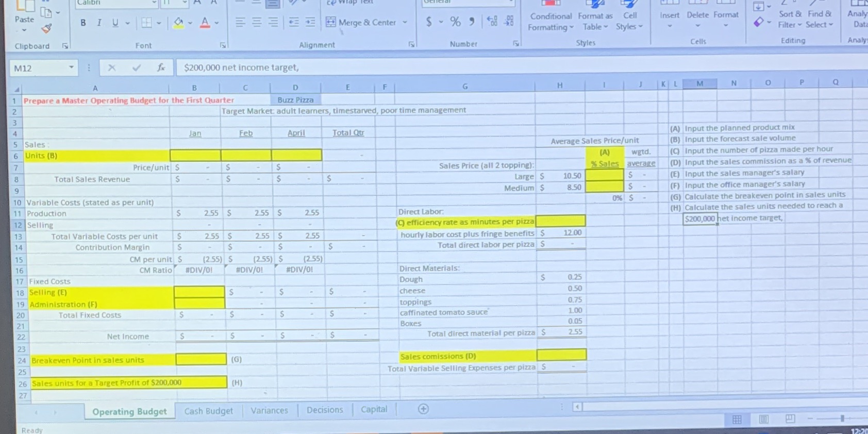This screenshot has width=868, height=434.
Task: Switch to Operating Budget sheet tab
Action: pyautogui.click(x=129, y=411)
